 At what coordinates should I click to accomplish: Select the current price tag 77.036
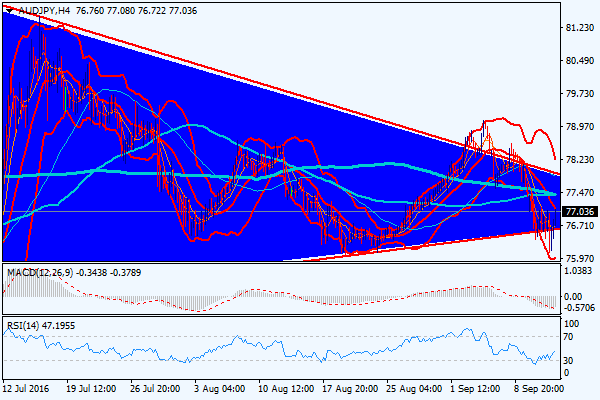coord(580,211)
